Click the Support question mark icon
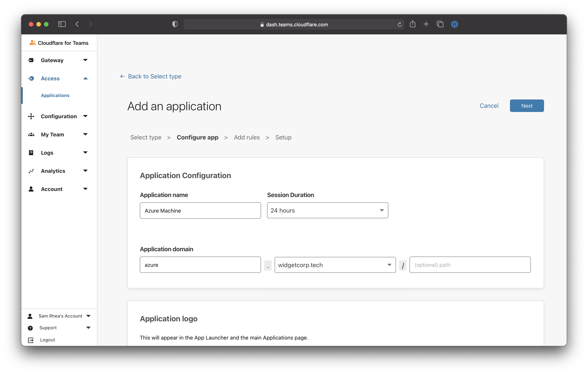Screen dimensions: 588x374 tap(30, 328)
